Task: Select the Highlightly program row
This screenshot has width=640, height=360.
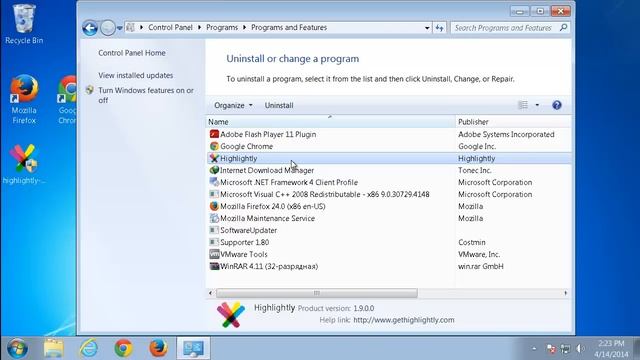Action: pos(390,158)
